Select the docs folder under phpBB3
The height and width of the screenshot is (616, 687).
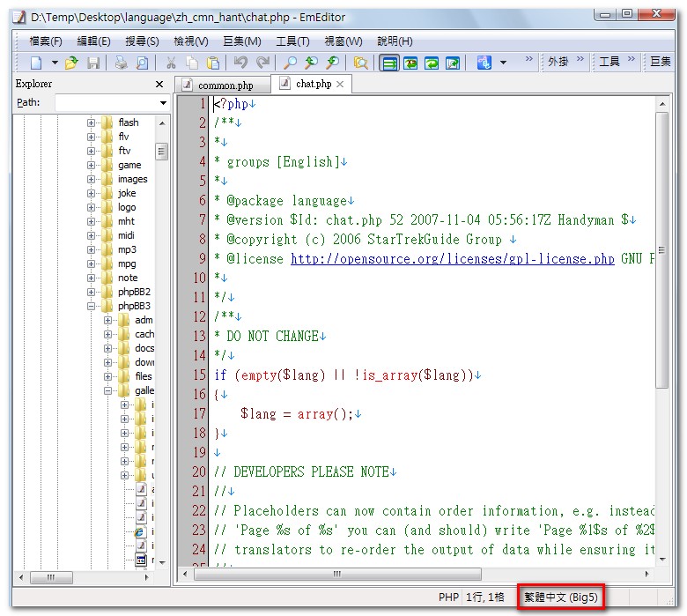tap(144, 349)
